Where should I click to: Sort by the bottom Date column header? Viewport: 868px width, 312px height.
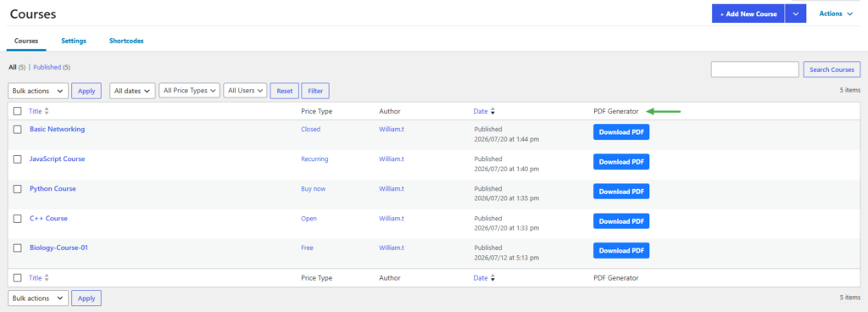point(481,278)
